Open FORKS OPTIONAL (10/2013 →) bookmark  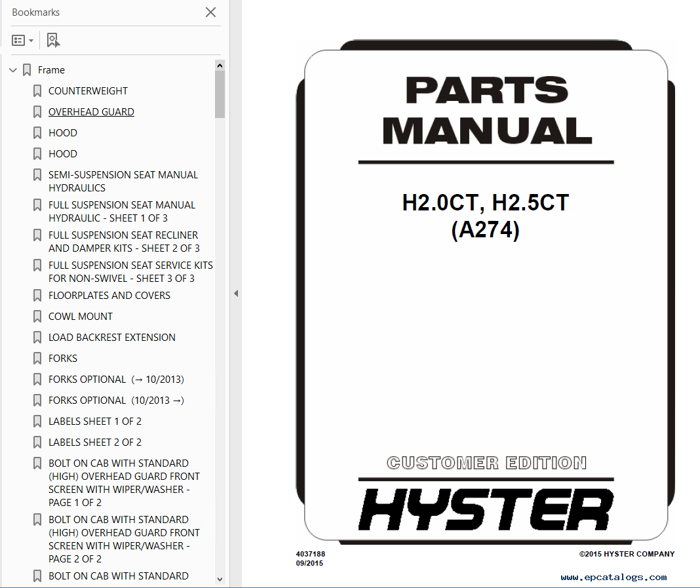[116, 401]
